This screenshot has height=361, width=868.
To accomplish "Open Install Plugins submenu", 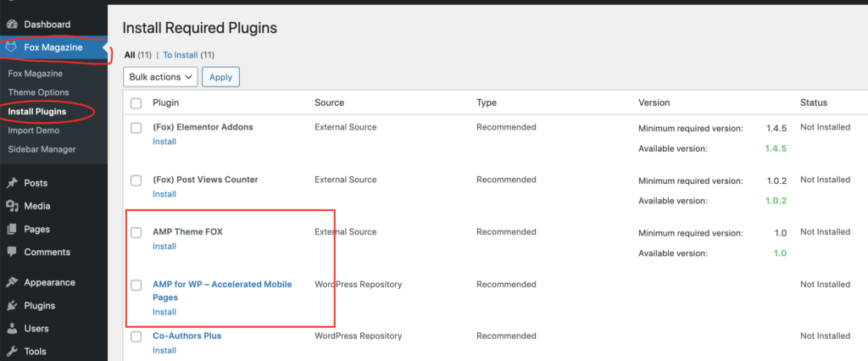I will click(37, 112).
